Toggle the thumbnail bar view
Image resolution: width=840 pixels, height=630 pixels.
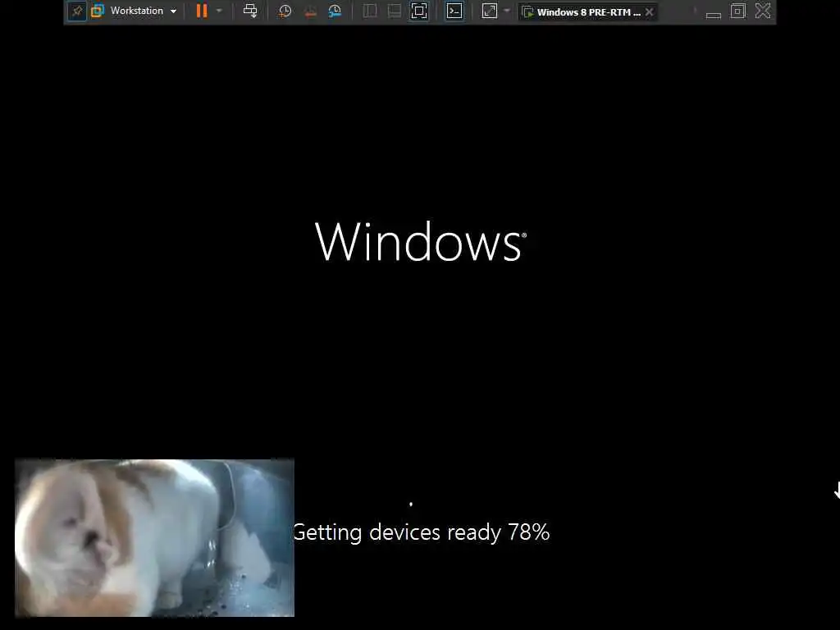395,11
